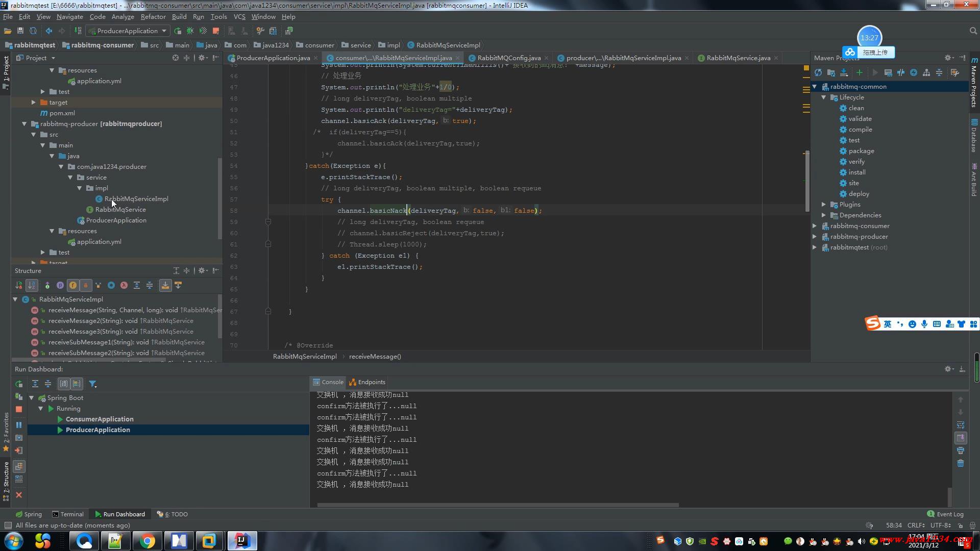Click the red Stop icon in main toolbar

tap(216, 31)
